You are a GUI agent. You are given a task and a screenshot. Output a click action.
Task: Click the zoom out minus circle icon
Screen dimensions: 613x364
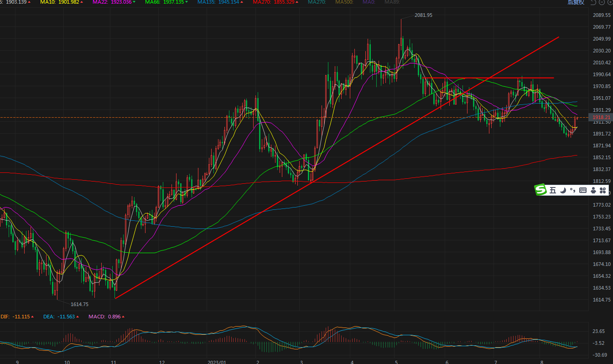click(602, 2)
